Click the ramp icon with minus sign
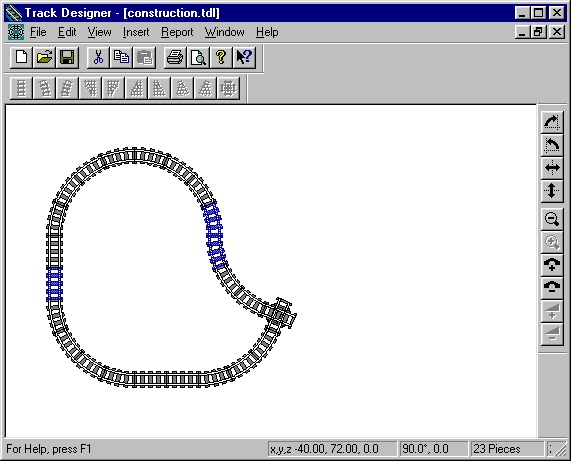Image resolution: width=571 pixels, height=461 pixels. 552,334
